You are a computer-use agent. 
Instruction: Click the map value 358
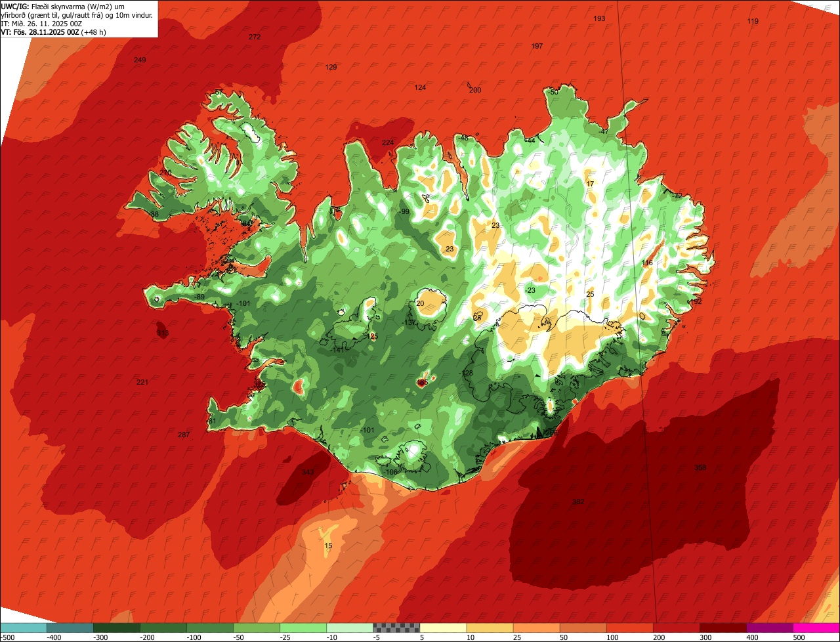pyautogui.click(x=700, y=467)
